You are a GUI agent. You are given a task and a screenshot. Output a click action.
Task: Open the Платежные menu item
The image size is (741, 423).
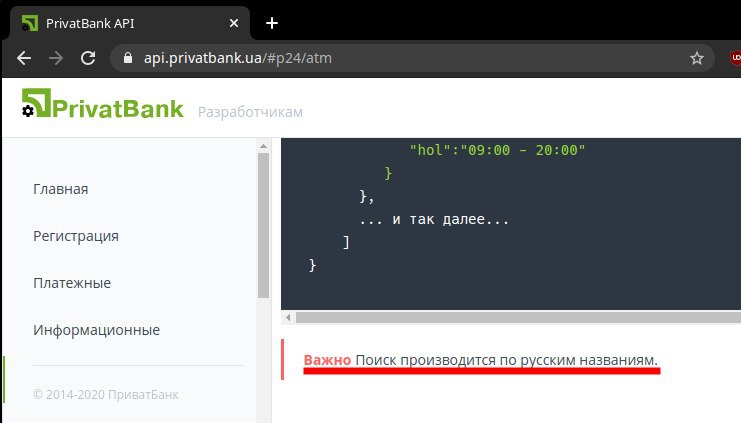(x=72, y=283)
